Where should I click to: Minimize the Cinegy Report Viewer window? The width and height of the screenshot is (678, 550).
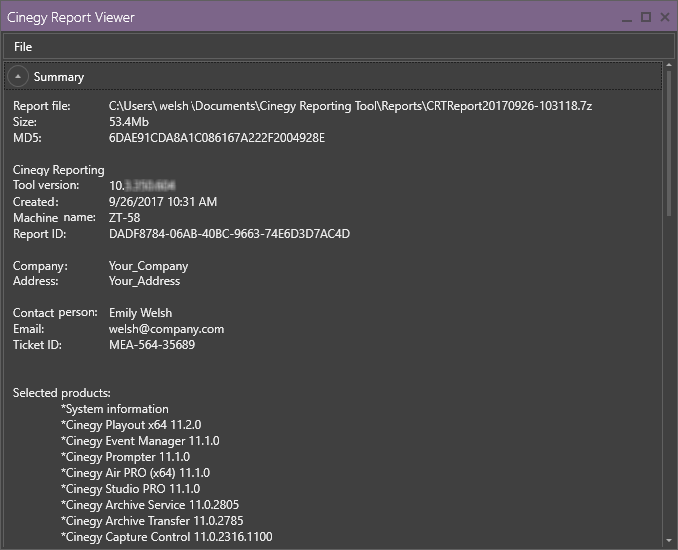[627, 18]
